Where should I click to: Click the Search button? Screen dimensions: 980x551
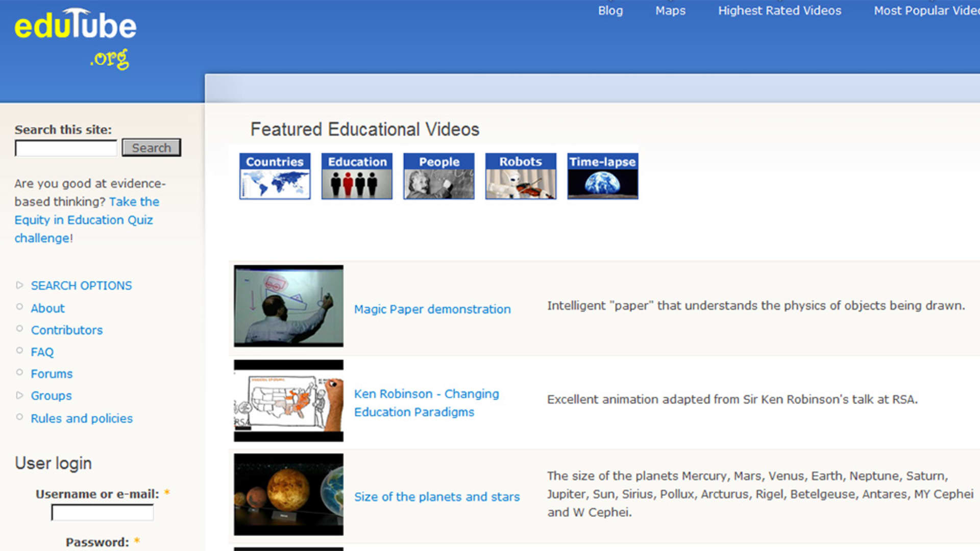tap(151, 147)
